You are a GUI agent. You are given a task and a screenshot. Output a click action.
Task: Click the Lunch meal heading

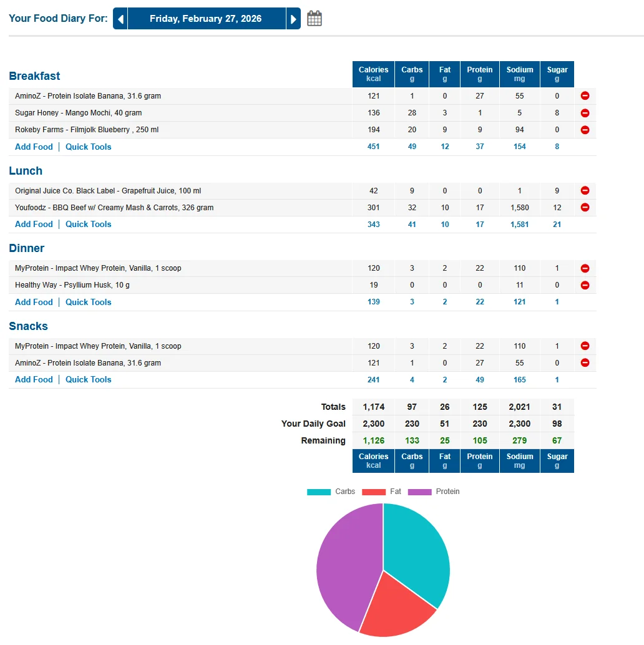coord(26,171)
